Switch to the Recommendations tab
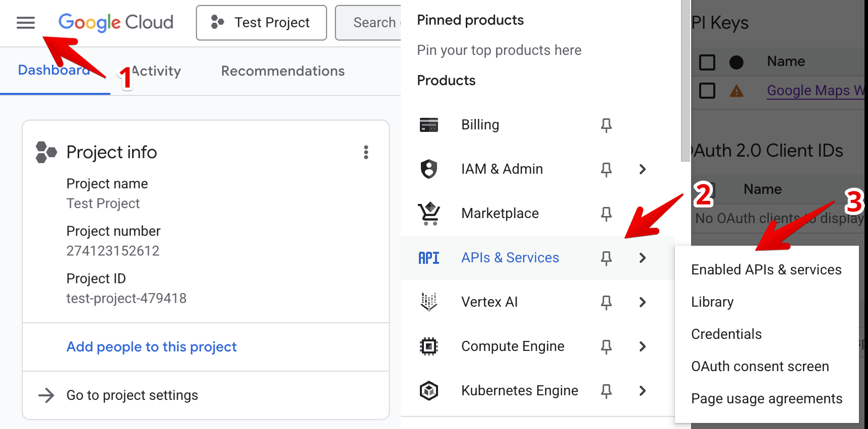Viewport: 868px width, 429px height. point(283,71)
